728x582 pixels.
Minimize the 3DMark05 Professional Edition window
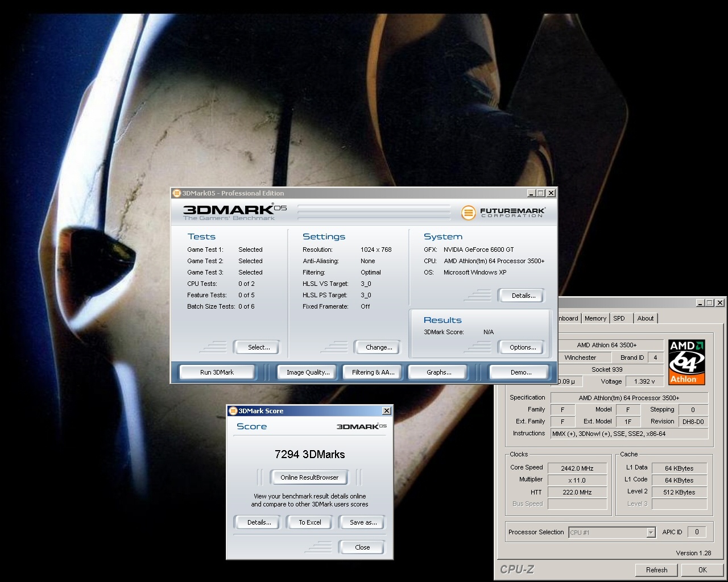tap(531, 193)
